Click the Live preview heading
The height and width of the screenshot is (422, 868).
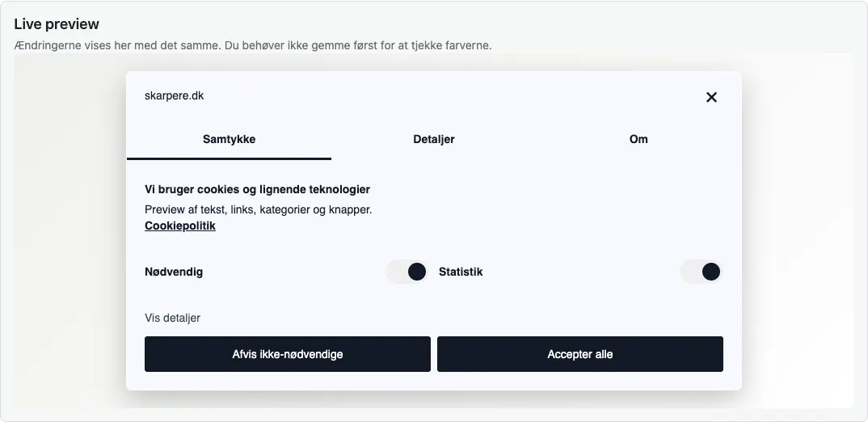(x=57, y=23)
